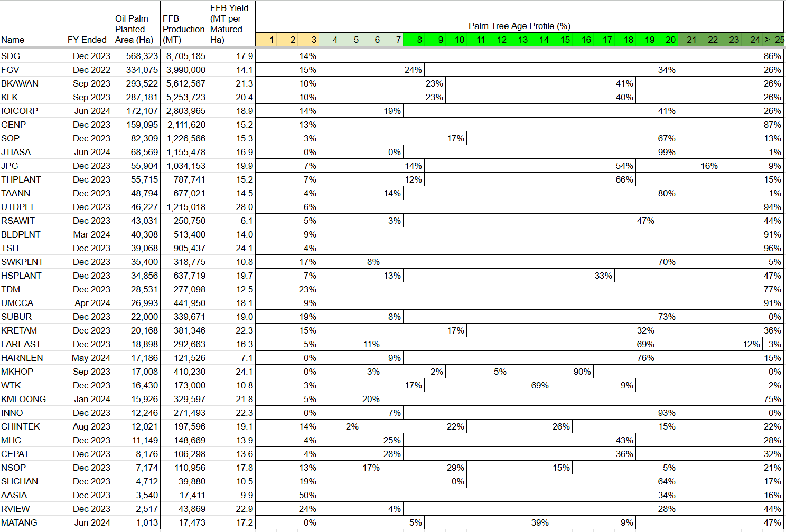Select the bright green age 8 header cell
This screenshot has width=786, height=532.
pos(414,40)
